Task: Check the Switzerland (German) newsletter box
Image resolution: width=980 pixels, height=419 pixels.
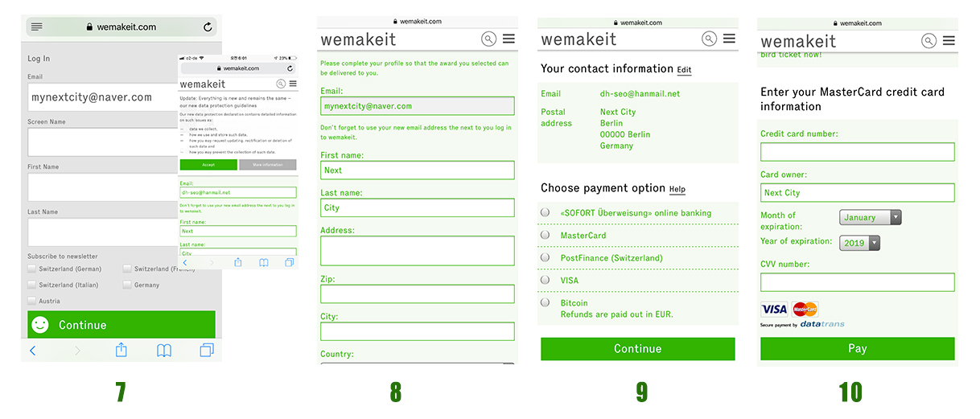Action: click(32, 269)
